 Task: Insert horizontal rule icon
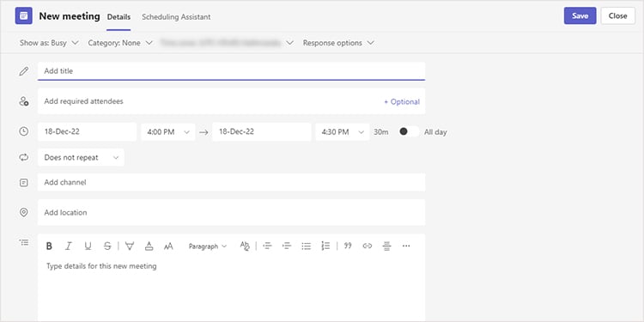(x=386, y=246)
